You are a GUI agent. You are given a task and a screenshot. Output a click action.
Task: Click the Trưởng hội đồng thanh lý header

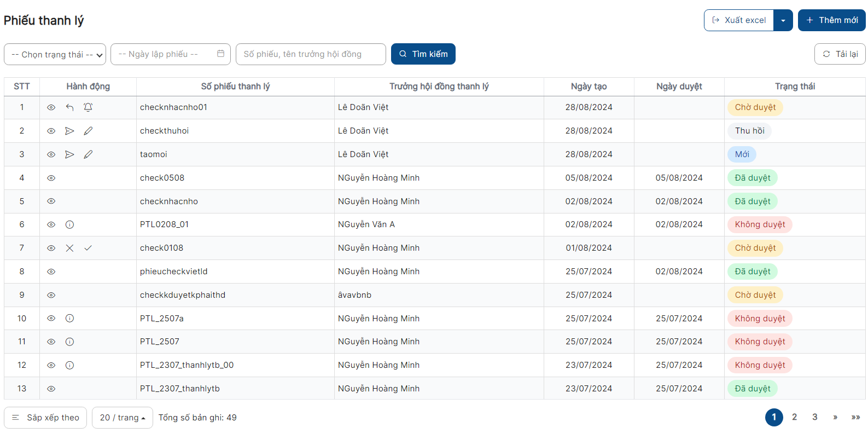click(439, 86)
